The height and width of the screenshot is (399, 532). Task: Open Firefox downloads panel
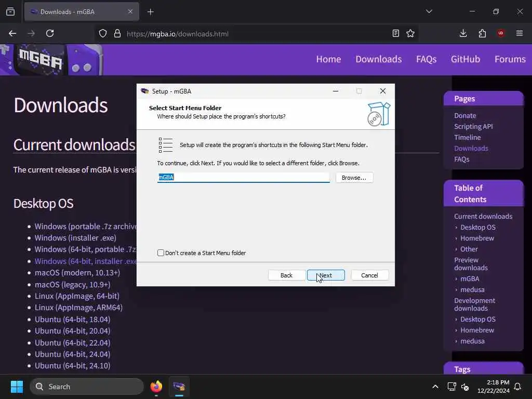(463, 33)
